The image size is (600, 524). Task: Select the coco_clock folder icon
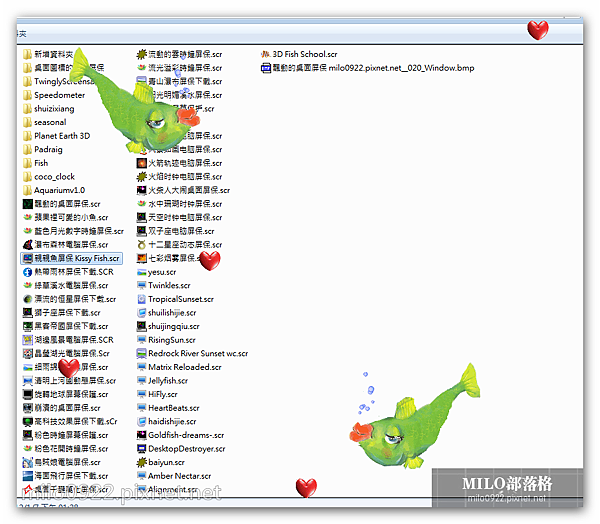point(27,176)
